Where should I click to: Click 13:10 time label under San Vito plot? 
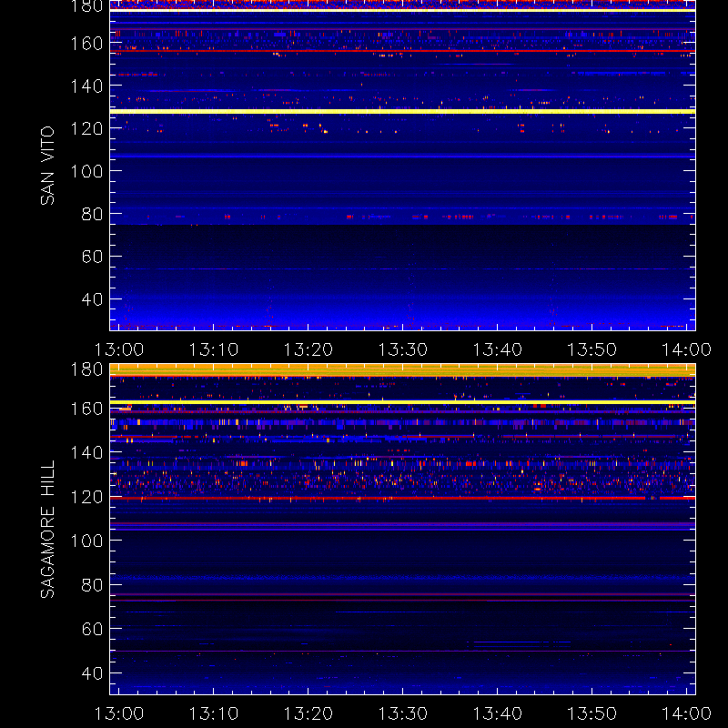[214, 349]
